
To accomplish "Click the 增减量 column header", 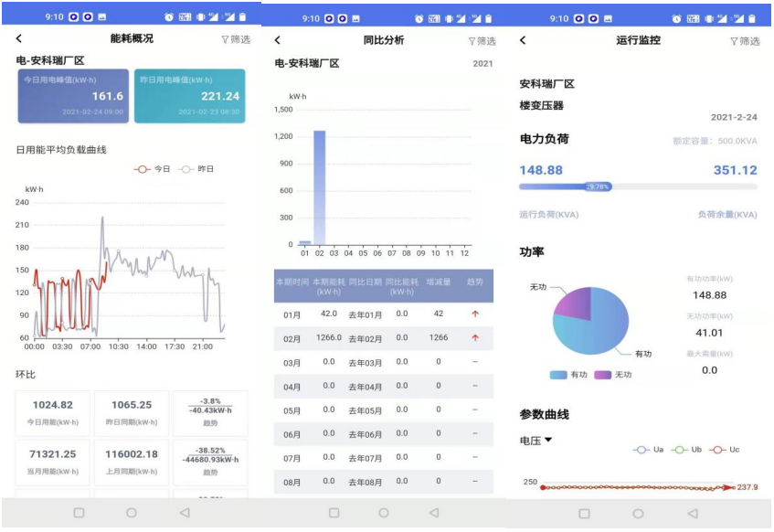I will [x=439, y=282].
